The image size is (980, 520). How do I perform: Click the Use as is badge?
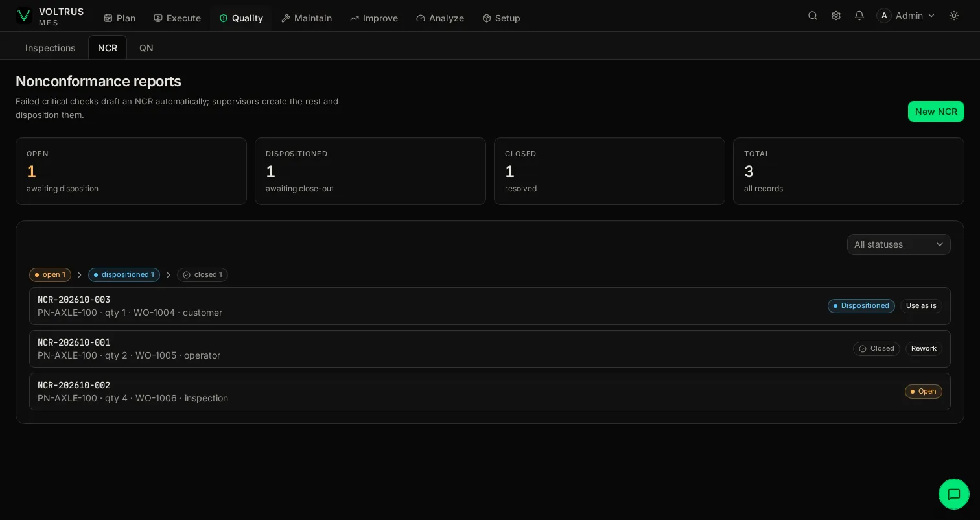click(x=921, y=306)
